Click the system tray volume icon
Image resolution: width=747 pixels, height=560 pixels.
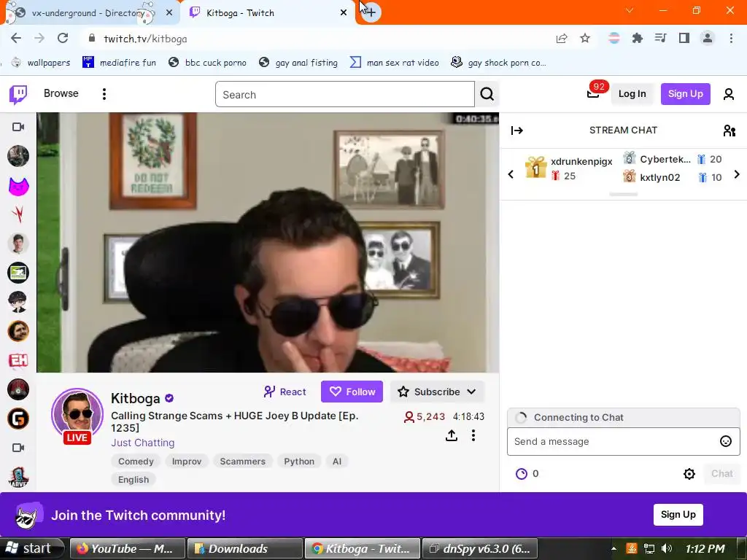coord(667,548)
